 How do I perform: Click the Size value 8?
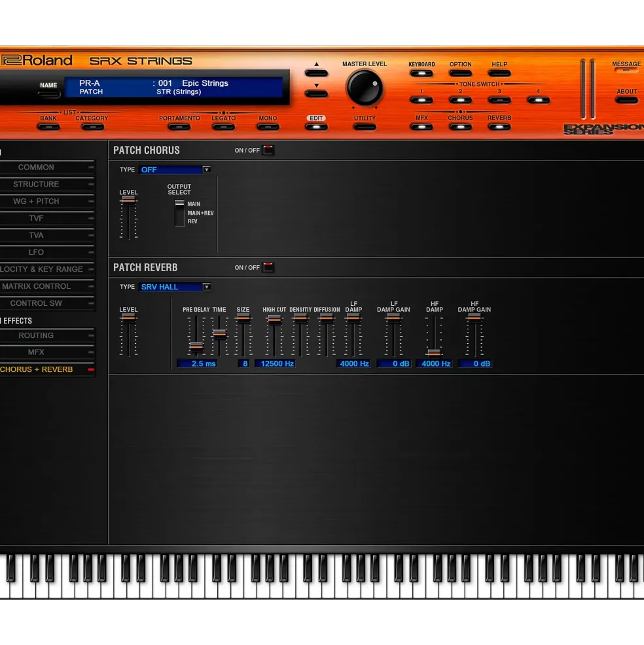click(x=243, y=363)
